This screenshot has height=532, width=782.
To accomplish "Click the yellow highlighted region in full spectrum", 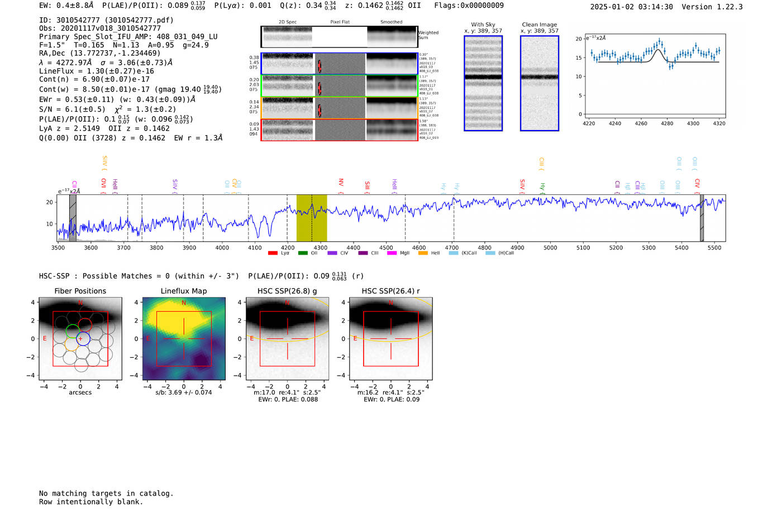I will point(312,218).
